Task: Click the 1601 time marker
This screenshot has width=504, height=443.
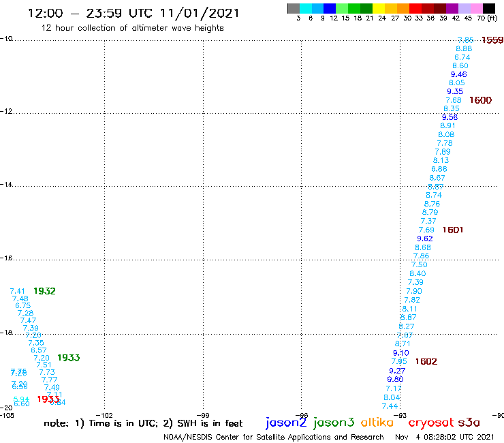Action: (x=453, y=230)
